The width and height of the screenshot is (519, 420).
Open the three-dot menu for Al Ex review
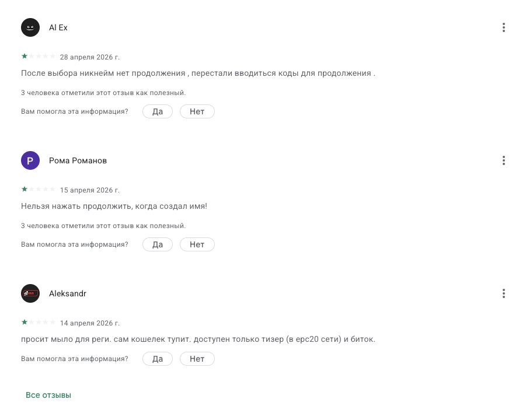[x=503, y=27]
